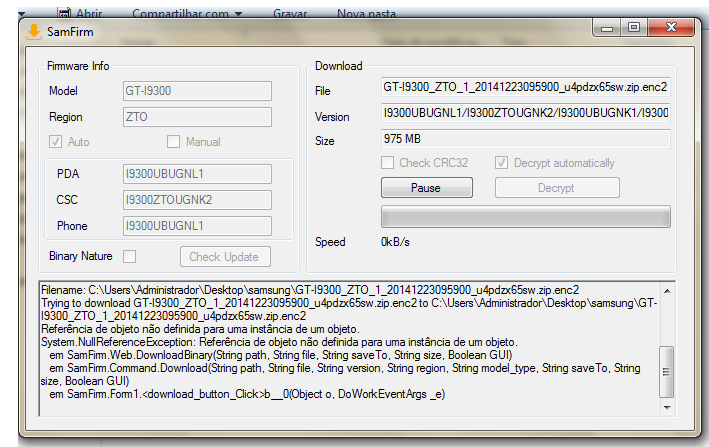Toggle the Auto checkbox

click(55, 141)
